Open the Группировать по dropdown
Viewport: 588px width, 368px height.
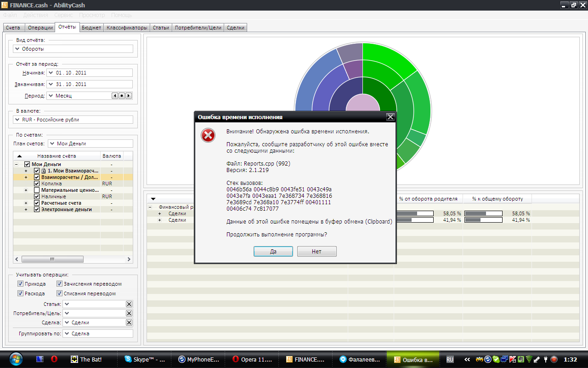[x=97, y=333]
